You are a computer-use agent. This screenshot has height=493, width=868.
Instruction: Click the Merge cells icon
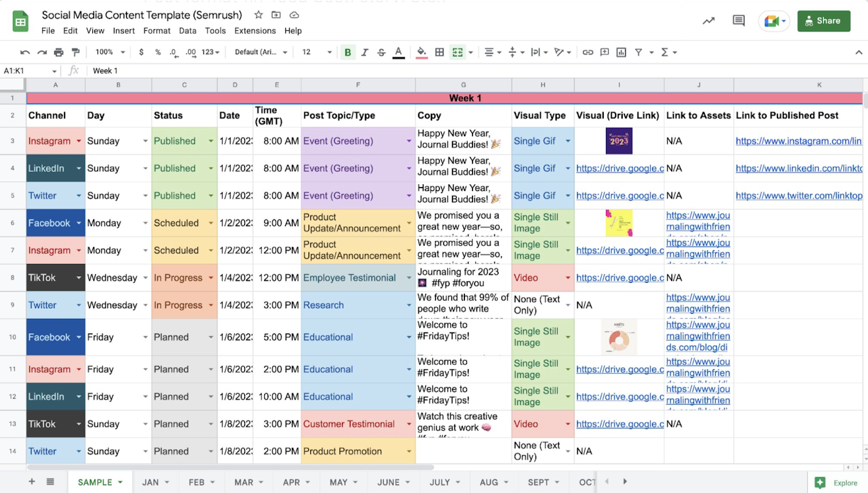coord(456,52)
